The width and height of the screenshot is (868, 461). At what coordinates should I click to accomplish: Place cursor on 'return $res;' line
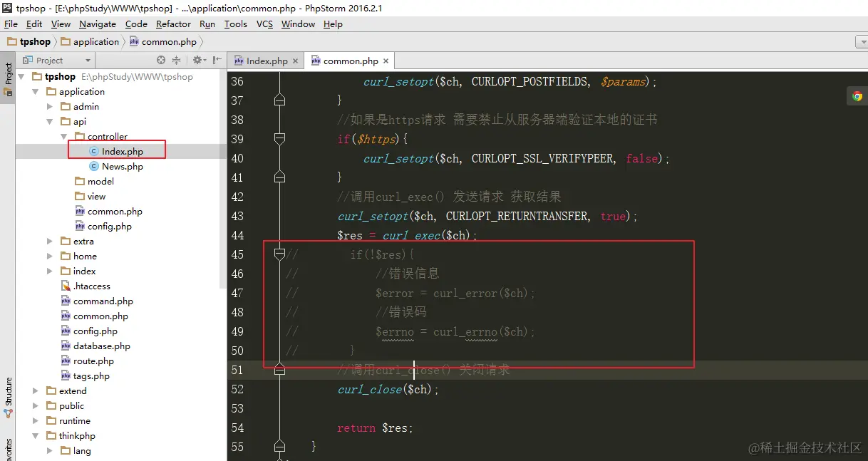tap(376, 428)
